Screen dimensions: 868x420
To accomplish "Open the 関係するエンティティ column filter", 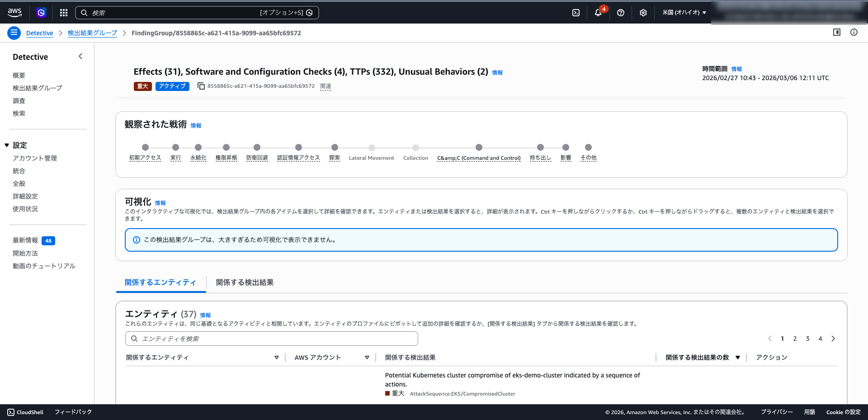I will (x=276, y=358).
